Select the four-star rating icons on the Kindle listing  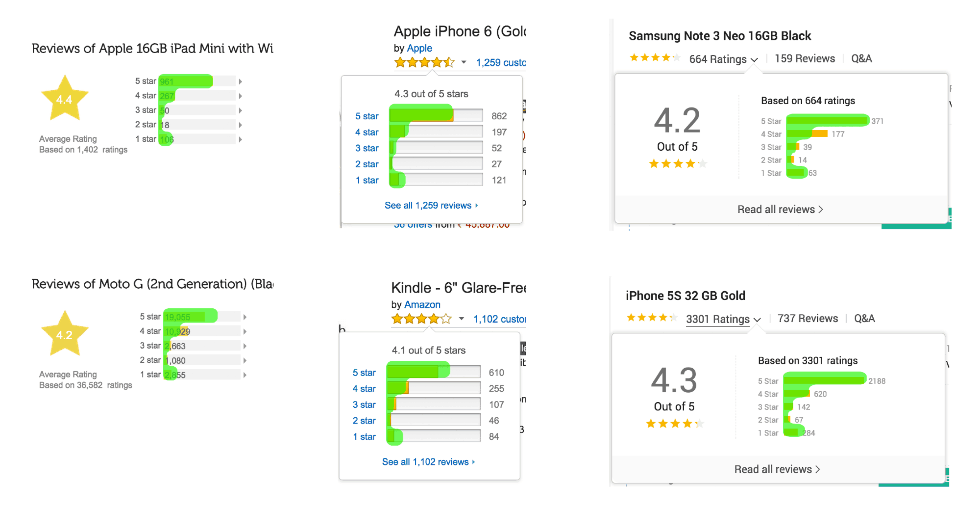pyautogui.click(x=420, y=319)
